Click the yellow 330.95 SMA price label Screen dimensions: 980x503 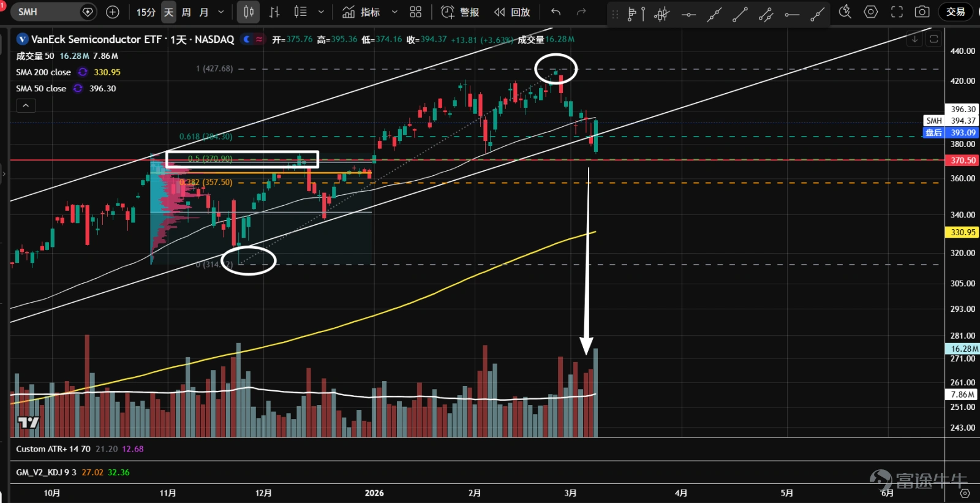[x=963, y=232]
